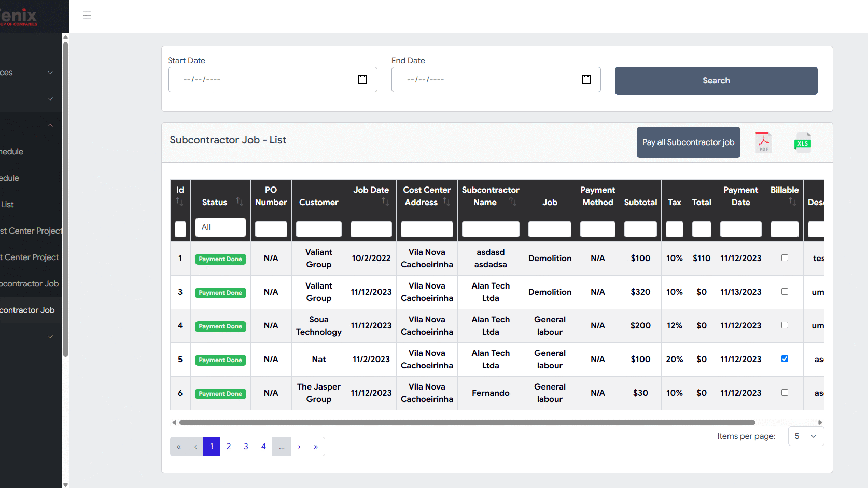Click the Subcontractor Name filter field
Screen dimensions: 868x488
[491, 229]
